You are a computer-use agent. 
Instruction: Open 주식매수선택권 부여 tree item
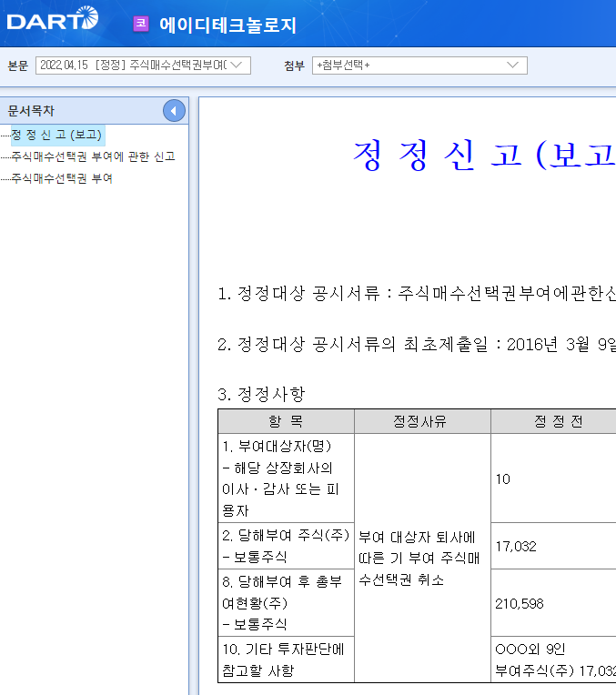point(62,178)
